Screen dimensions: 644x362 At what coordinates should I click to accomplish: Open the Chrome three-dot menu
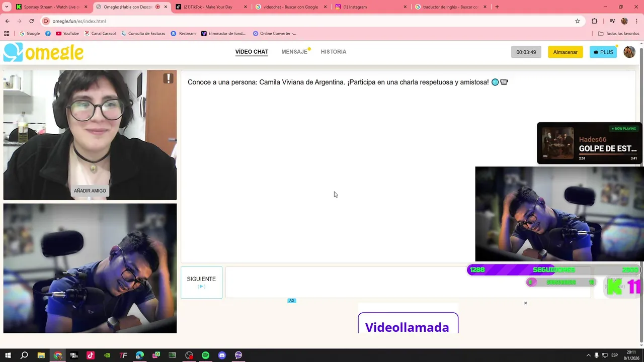(x=636, y=21)
